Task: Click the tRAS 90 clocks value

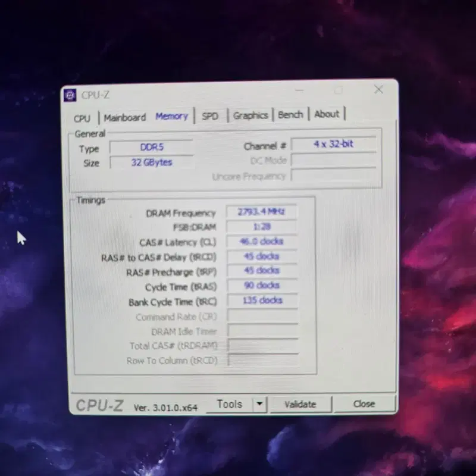Action: (x=262, y=286)
